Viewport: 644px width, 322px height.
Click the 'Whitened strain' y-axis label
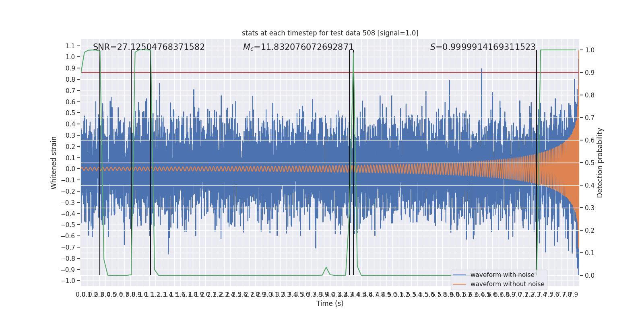(54, 163)
